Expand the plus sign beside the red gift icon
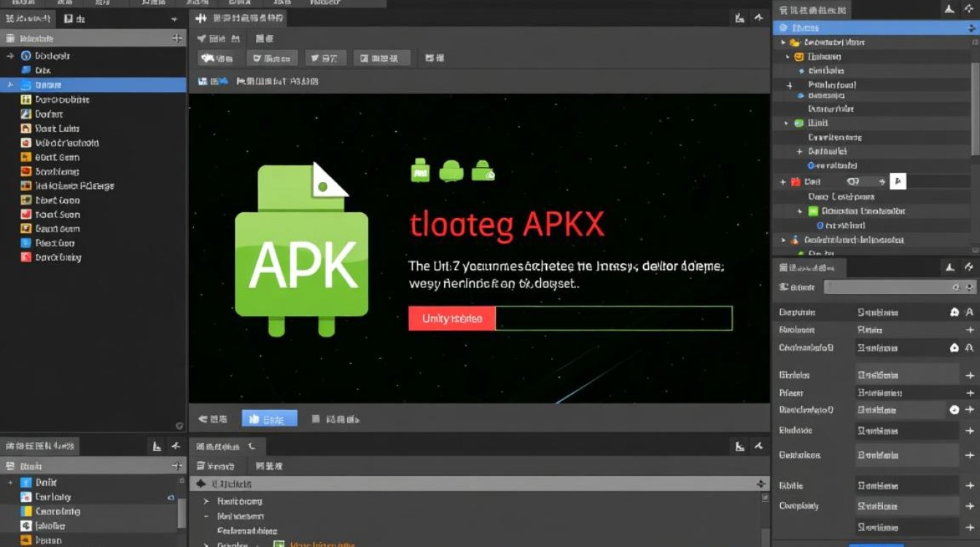This screenshot has width=980, height=547. (783, 182)
